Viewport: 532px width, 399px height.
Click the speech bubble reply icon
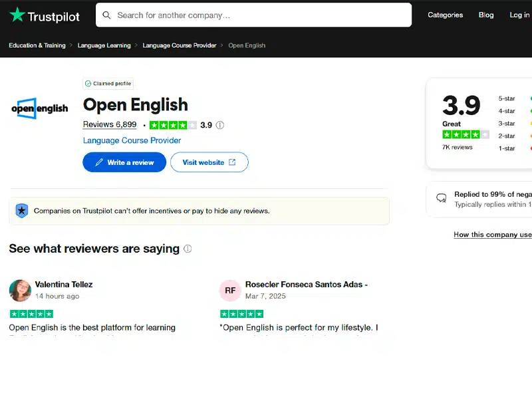point(441,199)
